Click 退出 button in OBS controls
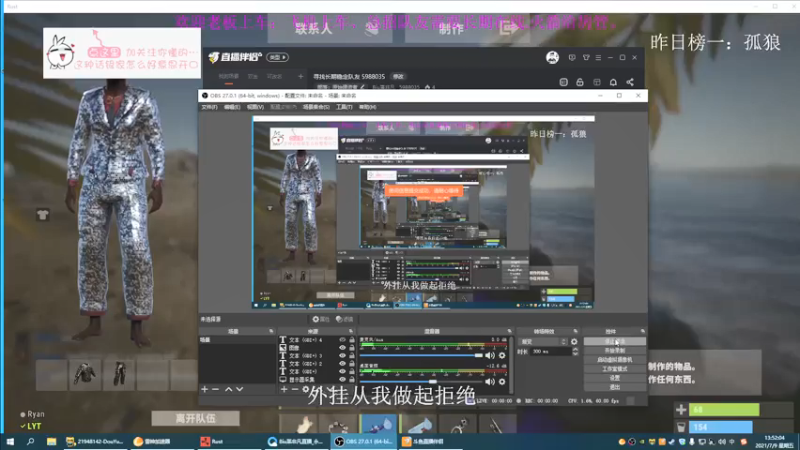800x450 pixels. click(615, 387)
